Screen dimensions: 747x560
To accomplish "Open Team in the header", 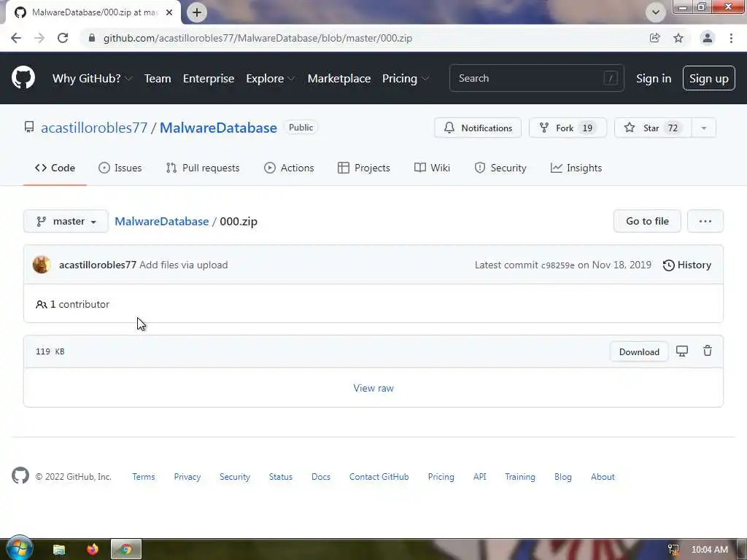I will tap(158, 78).
